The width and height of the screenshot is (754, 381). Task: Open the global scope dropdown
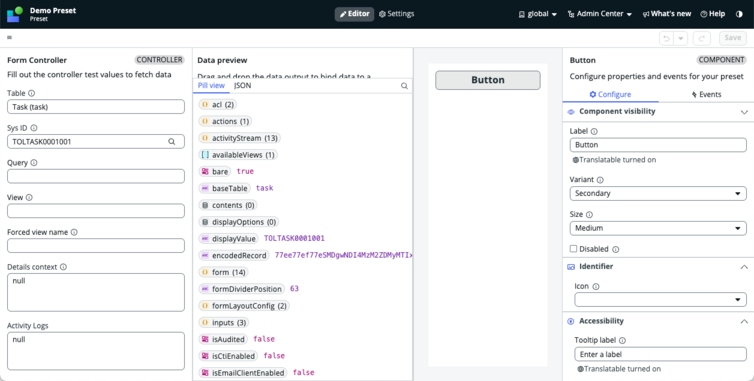538,14
